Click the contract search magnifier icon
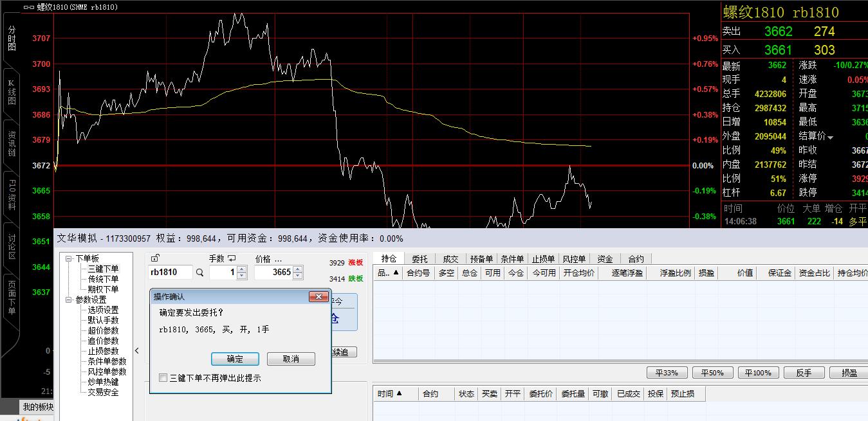 click(x=200, y=273)
